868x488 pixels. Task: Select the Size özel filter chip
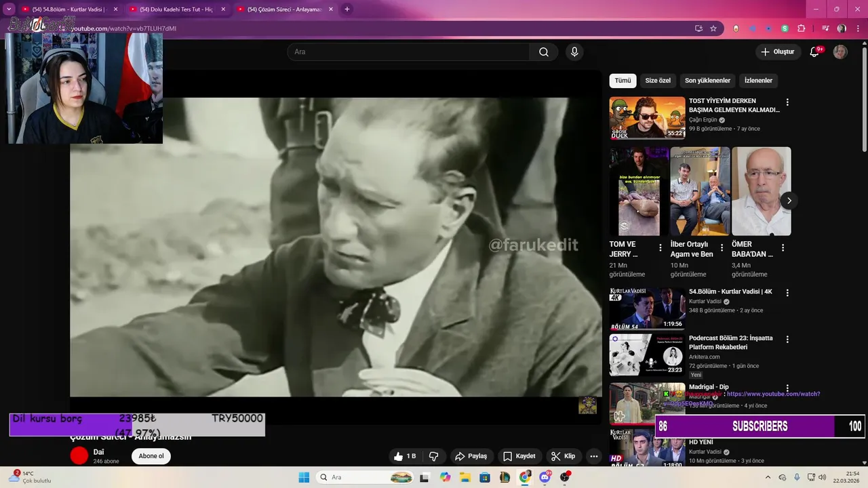(658, 81)
